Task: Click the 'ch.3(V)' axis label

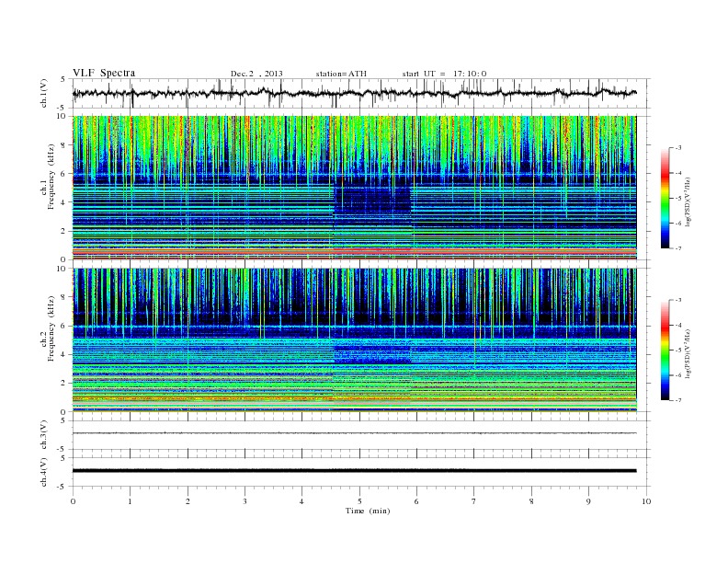Action: pyautogui.click(x=43, y=435)
